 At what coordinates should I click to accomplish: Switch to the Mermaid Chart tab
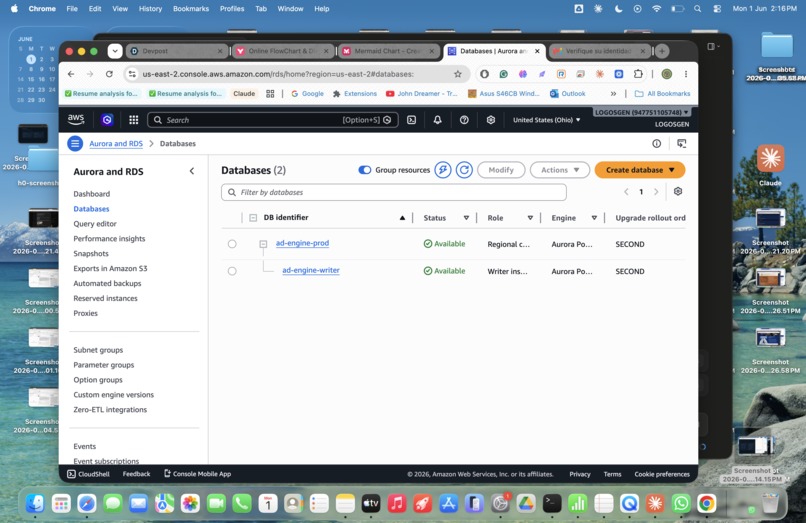tap(389, 51)
